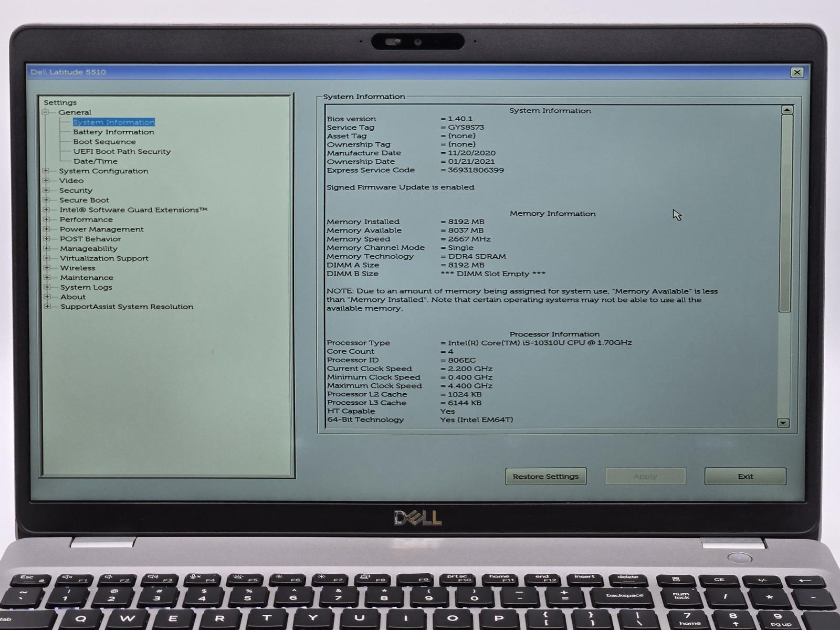Expand the Power Management node
This screenshot has height=630, width=840.
pos(46,229)
